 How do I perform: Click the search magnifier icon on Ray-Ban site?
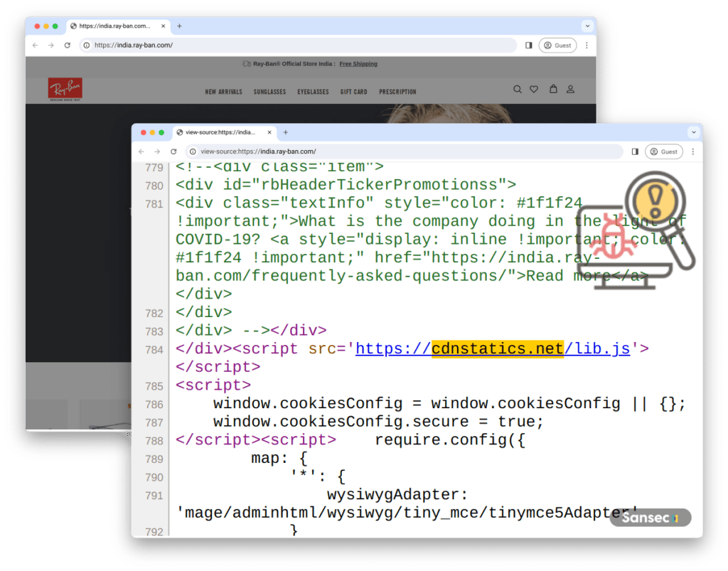518,89
